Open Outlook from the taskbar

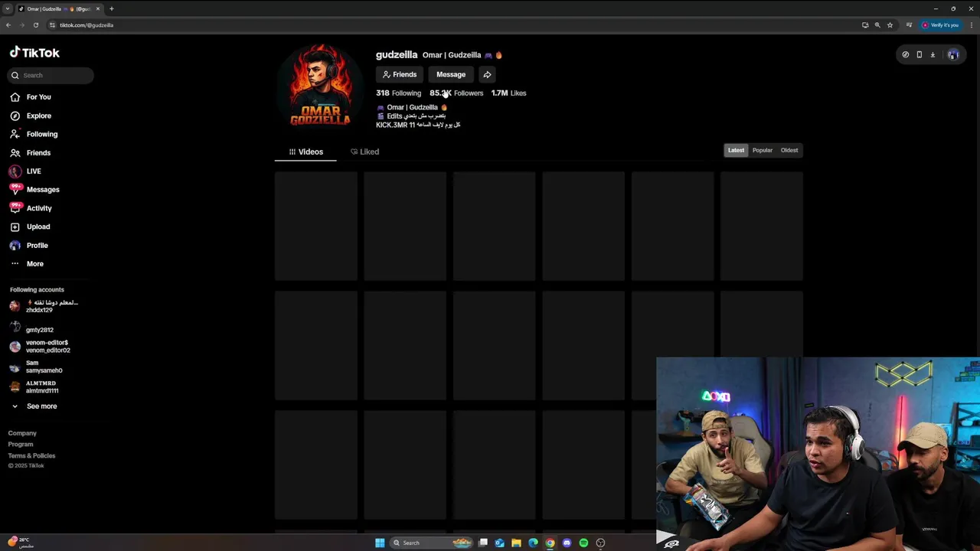[500, 543]
